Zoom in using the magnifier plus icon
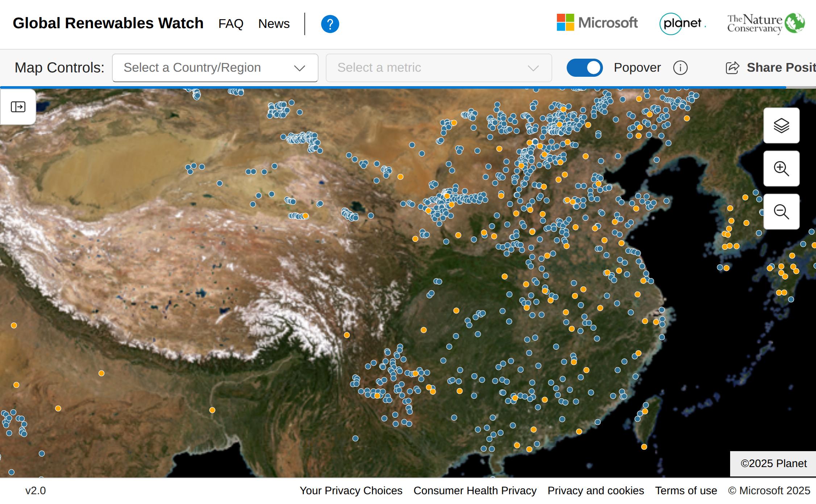This screenshot has height=504, width=816. click(781, 169)
